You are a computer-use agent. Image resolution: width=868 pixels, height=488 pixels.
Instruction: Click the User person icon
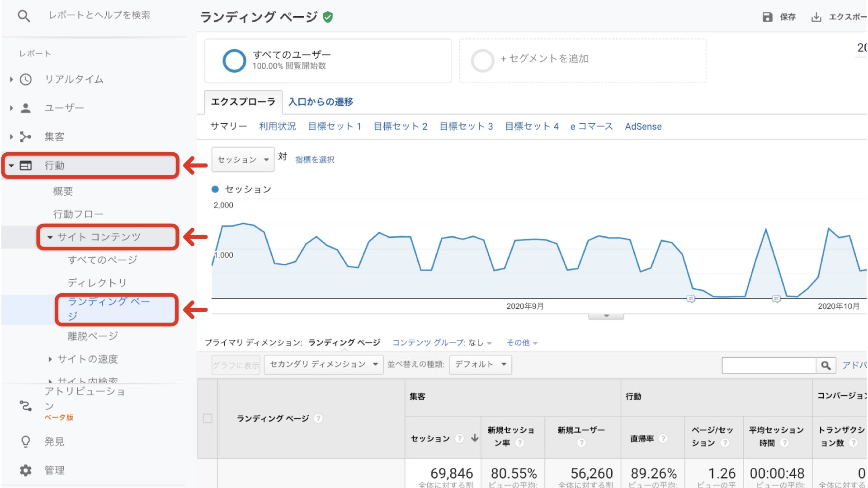coord(26,108)
